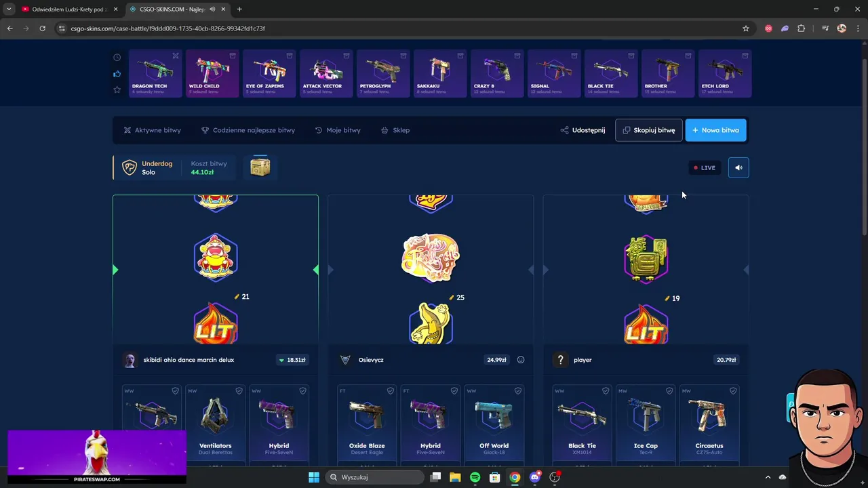Select the Ice Cap Tec-9 card
Screen dimensions: 868x488
click(646, 425)
